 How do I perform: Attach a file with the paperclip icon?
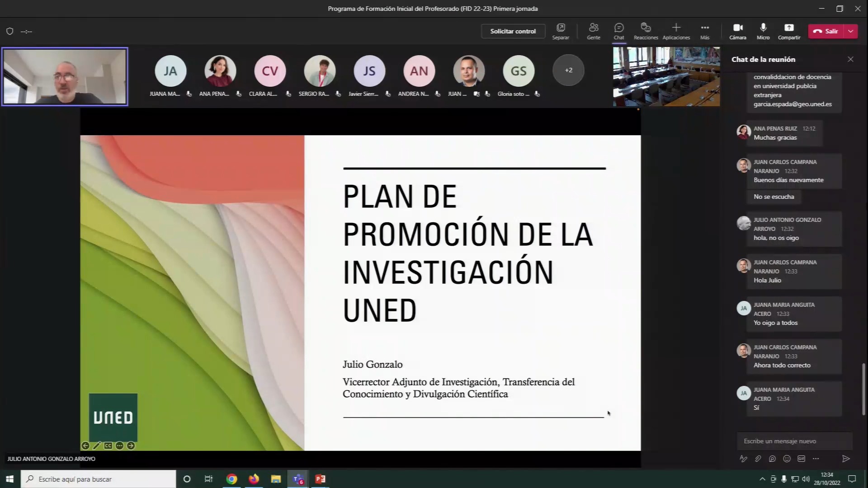[x=758, y=459]
